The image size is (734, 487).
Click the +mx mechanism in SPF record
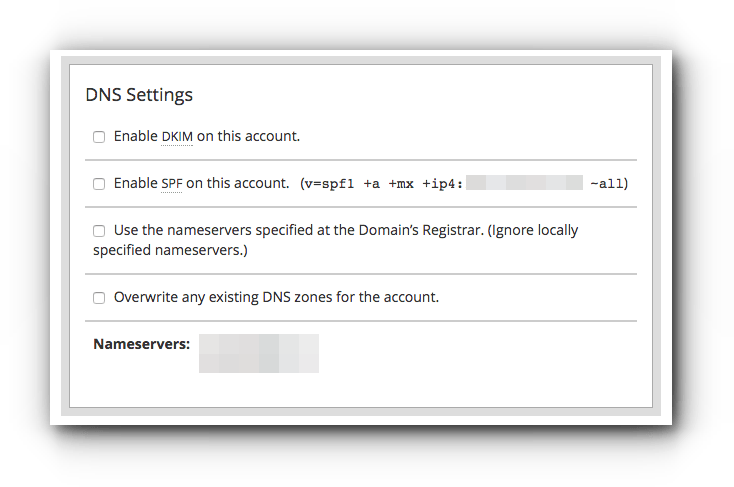pyautogui.click(x=401, y=184)
